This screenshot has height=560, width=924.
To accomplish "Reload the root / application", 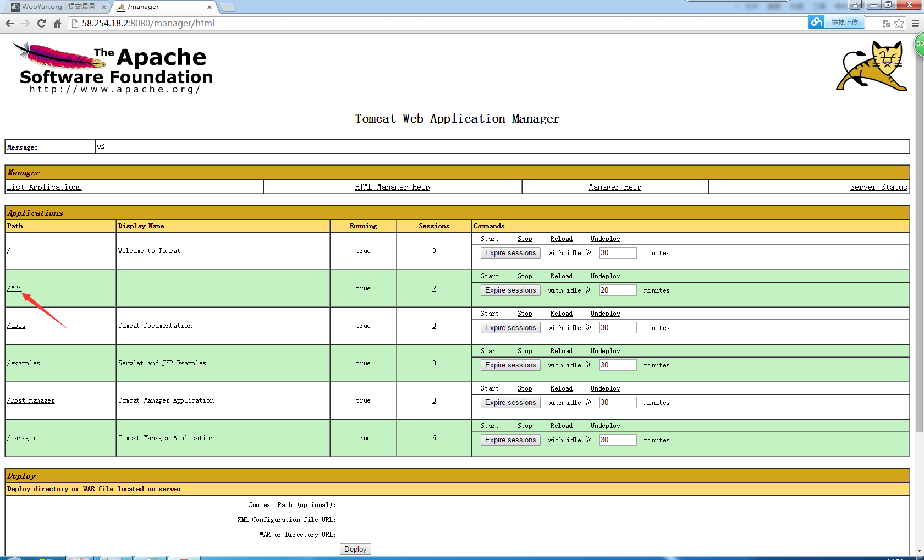I will pos(561,239).
